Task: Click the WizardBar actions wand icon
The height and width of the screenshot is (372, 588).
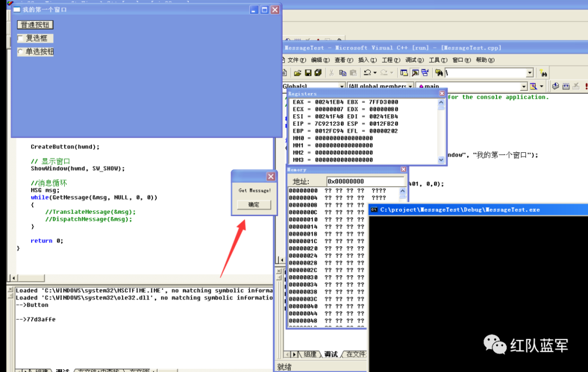Action: pos(533,86)
